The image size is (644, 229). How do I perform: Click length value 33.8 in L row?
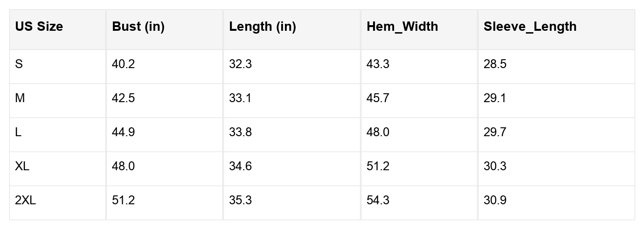point(240,132)
